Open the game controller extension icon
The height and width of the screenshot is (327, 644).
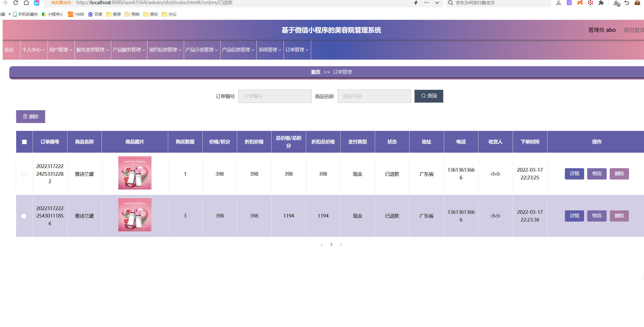pos(580,3)
